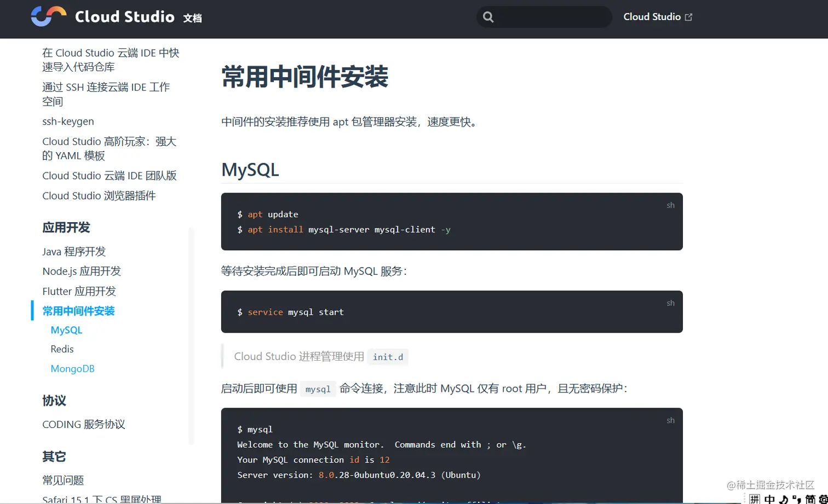Open Cloud Studio 云端 IDE 团队版
The width and height of the screenshot is (828, 504).
(110, 176)
